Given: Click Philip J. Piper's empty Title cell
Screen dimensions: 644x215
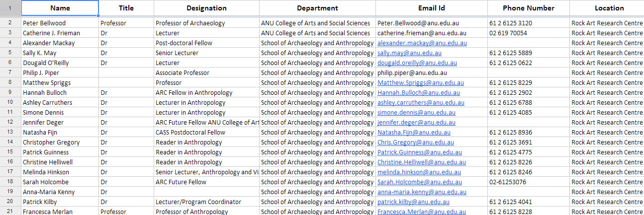Looking at the screenshot, I should (x=126, y=73).
